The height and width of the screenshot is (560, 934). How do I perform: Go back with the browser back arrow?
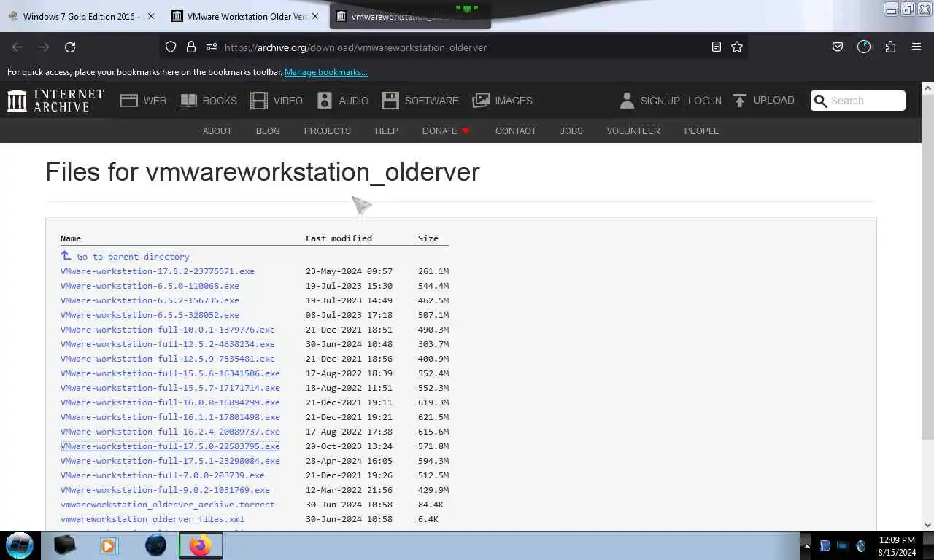[x=18, y=47]
